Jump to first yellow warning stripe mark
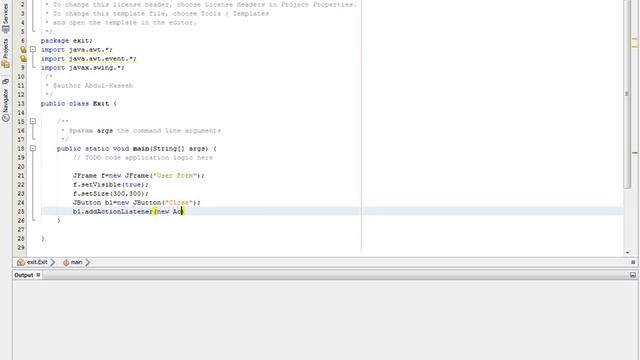Viewport: 640px width, 360px height. point(635,39)
